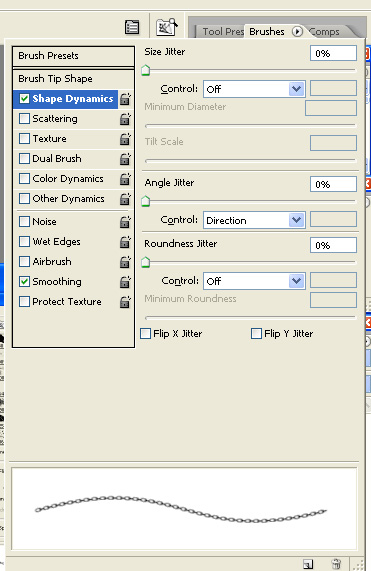Viewport: 371px width, 571px height.
Task: Open the Brushes panel flyout menu arrow
Action: tap(297, 32)
